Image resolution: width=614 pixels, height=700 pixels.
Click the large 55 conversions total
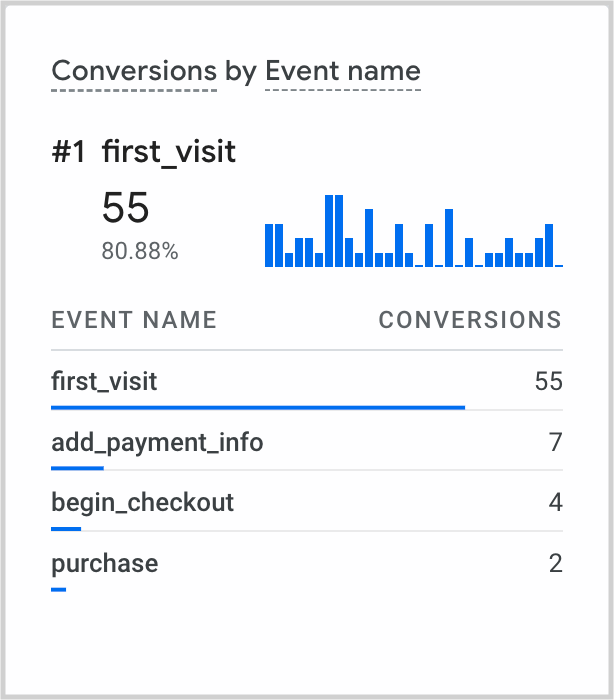pos(125,208)
